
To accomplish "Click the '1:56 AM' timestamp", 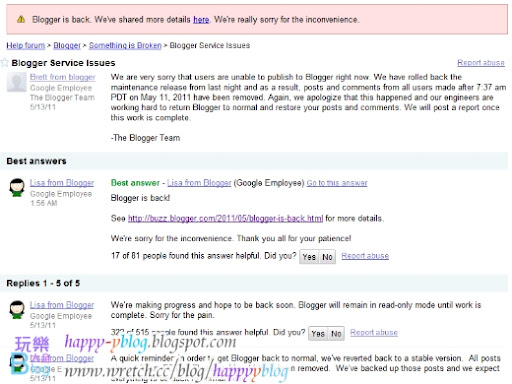I will (x=44, y=203).
